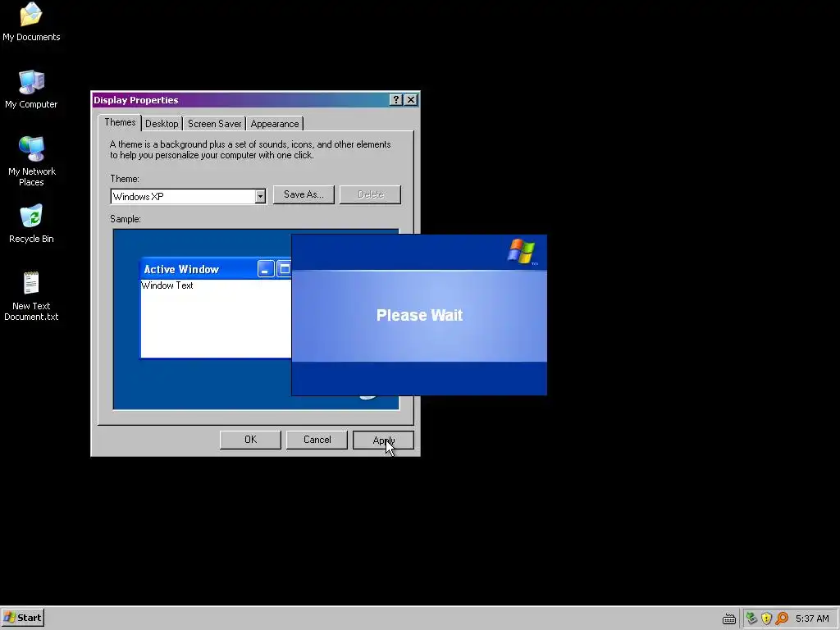Image resolution: width=840 pixels, height=630 pixels.
Task: Click the Save As... button
Action: 304,194
